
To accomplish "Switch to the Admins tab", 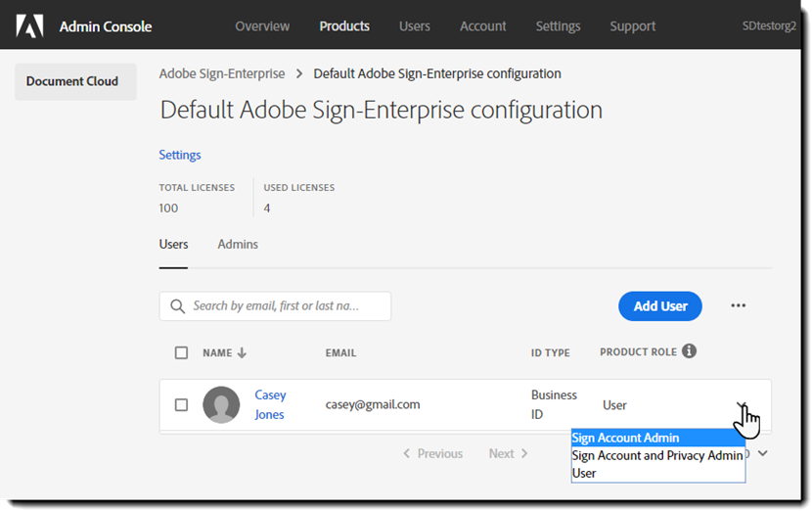I will pyautogui.click(x=238, y=245).
